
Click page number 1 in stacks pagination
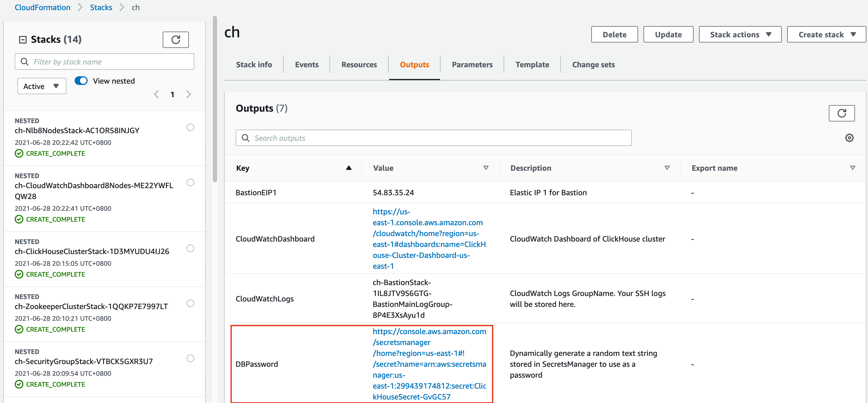[173, 94]
